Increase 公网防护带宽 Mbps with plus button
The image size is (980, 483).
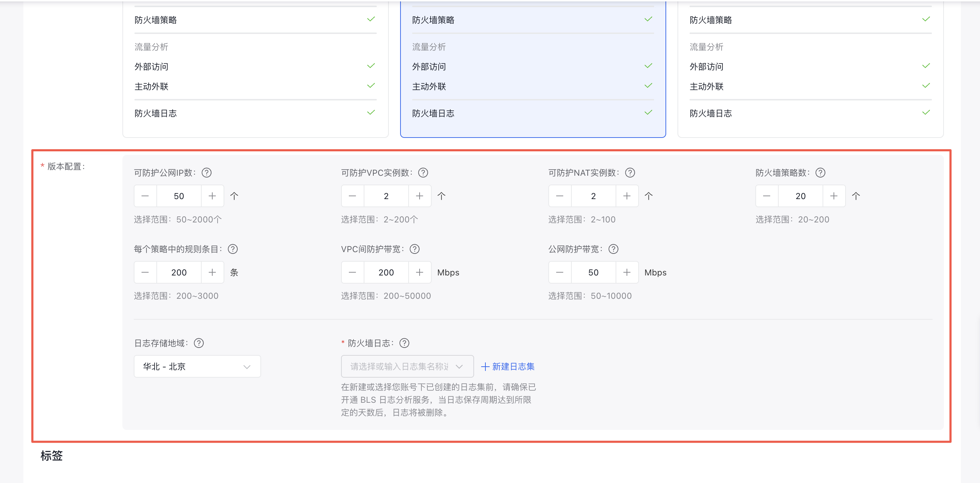pos(627,272)
